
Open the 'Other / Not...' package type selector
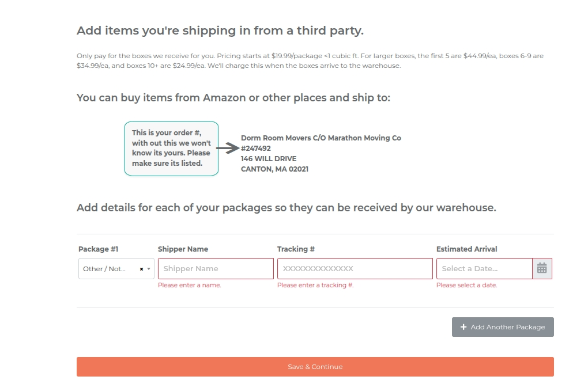(x=116, y=268)
